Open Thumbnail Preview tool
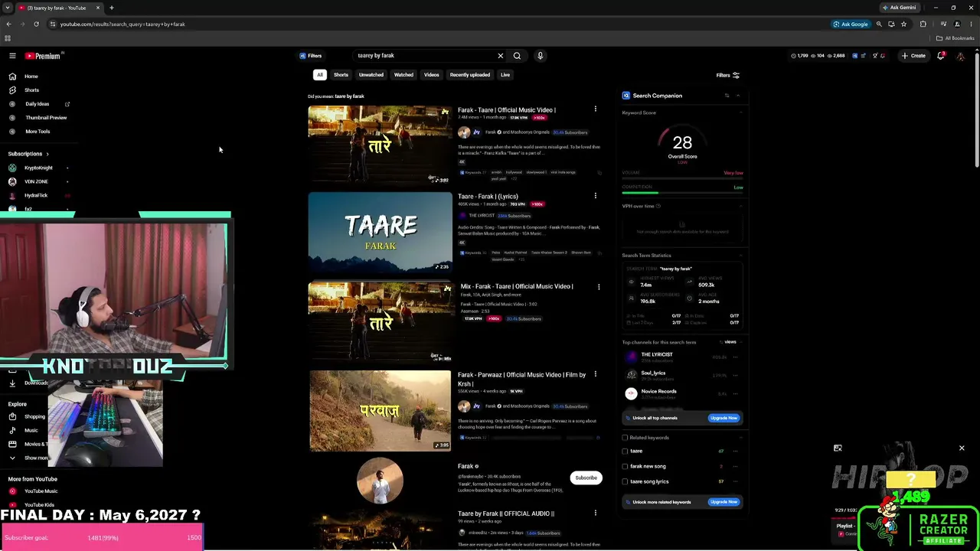This screenshot has width=980, height=551. 46,118
